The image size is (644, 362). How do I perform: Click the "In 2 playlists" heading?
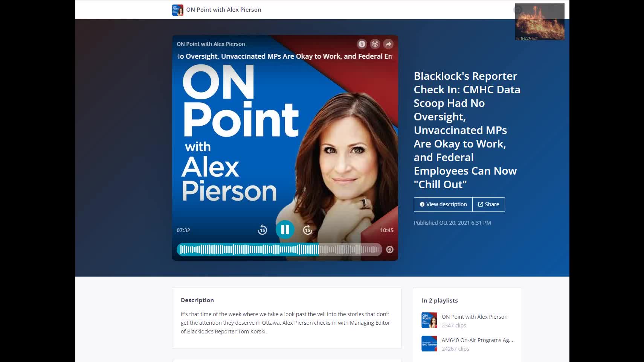tap(440, 301)
